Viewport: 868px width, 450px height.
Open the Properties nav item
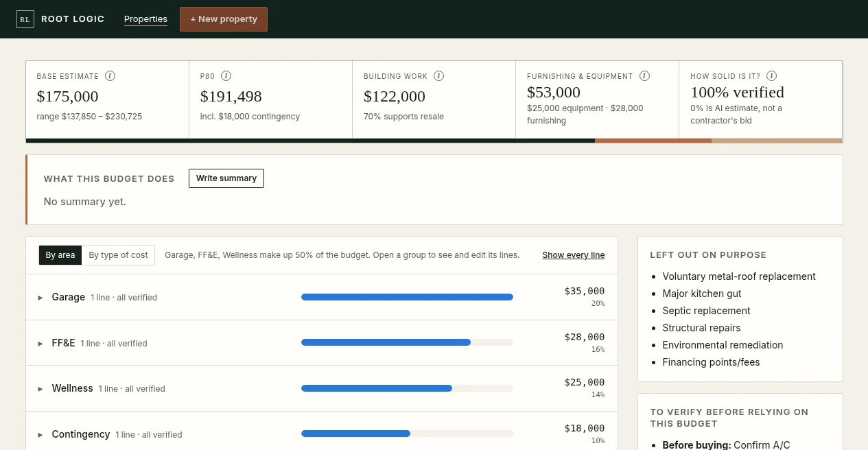pos(145,19)
